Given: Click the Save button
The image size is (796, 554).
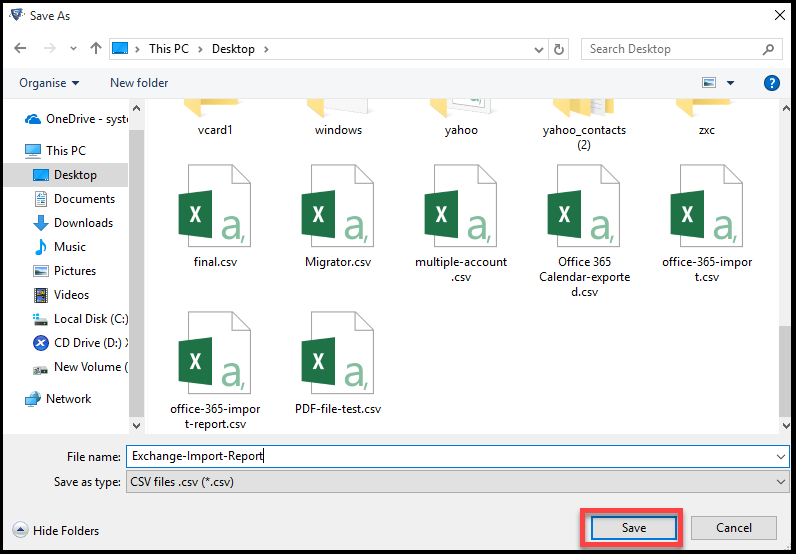Looking at the screenshot, I should tap(634, 528).
